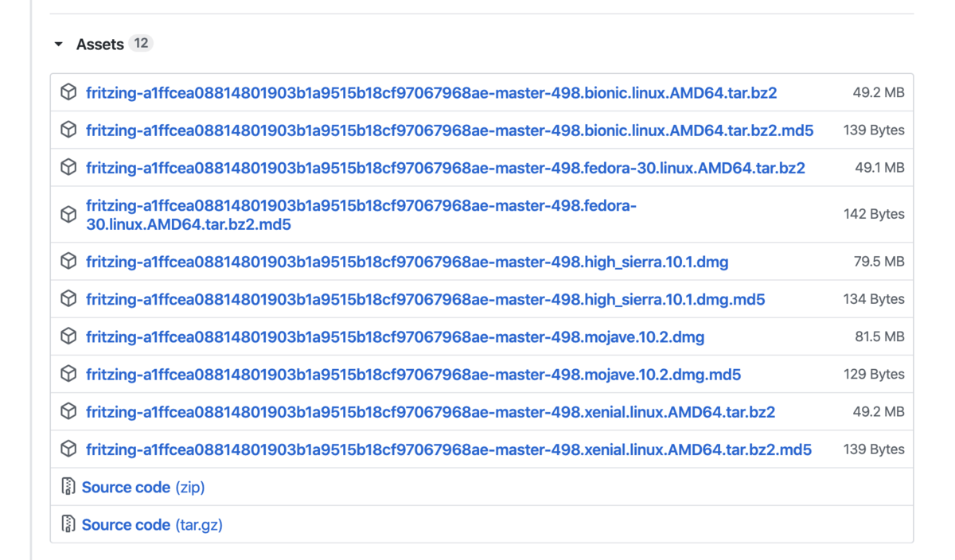Click the 79.5 MB size label
Viewport: 955px width, 560px height.
click(879, 262)
